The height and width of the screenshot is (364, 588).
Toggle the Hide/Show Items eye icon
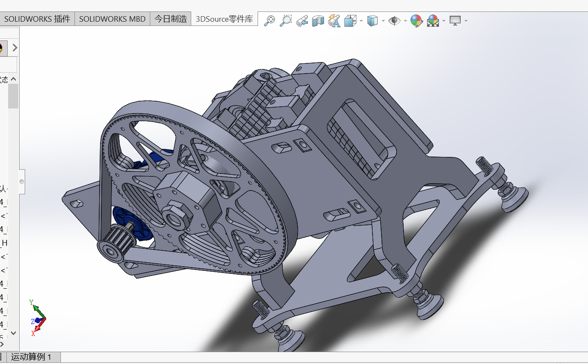tap(395, 20)
